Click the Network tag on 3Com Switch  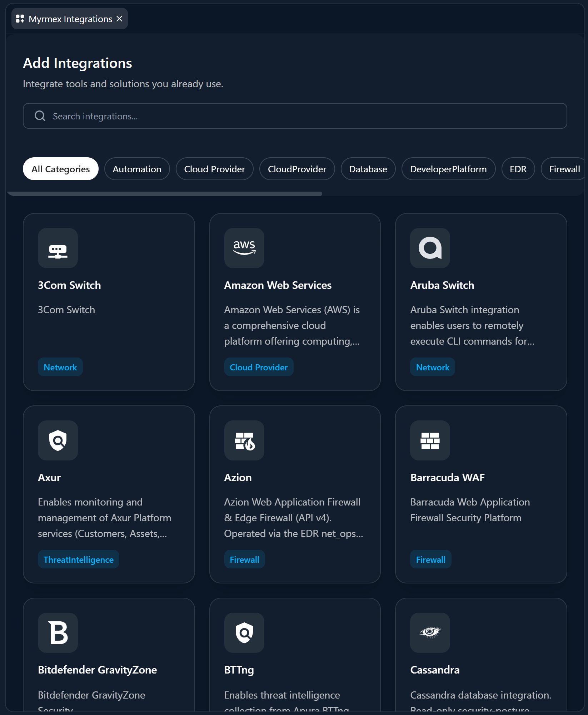[x=60, y=367]
